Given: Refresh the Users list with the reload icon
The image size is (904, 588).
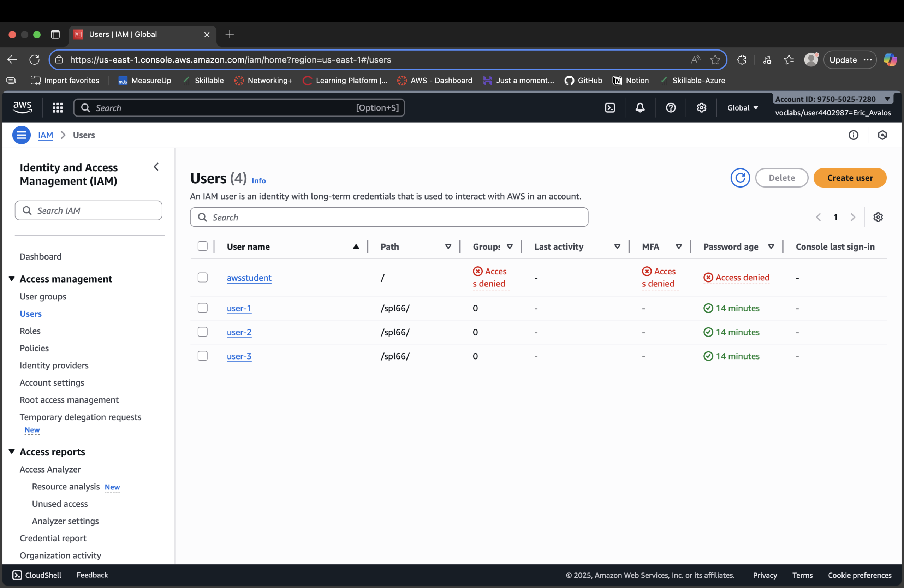Looking at the screenshot, I should pos(740,177).
